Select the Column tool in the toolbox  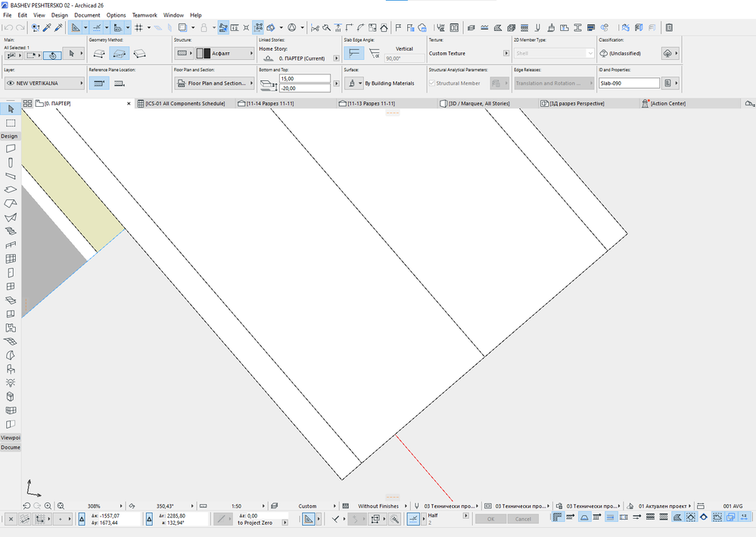point(11,163)
